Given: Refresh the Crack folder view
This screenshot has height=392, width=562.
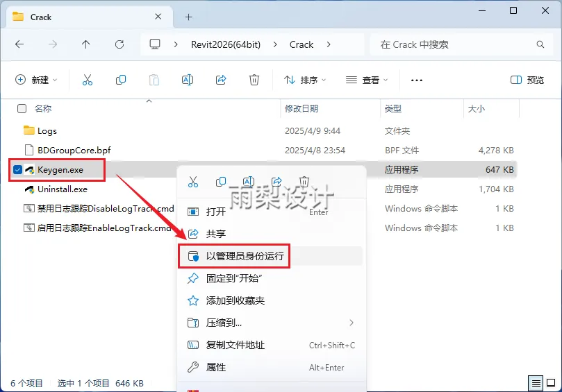Looking at the screenshot, I should click(119, 44).
